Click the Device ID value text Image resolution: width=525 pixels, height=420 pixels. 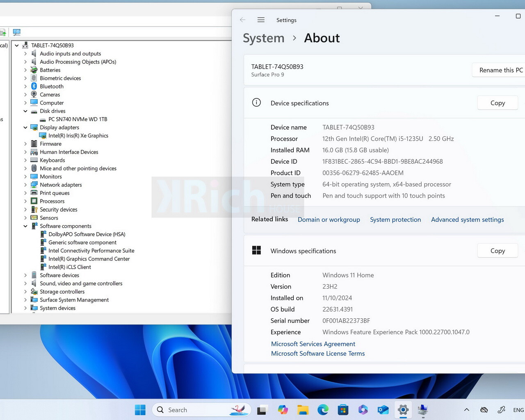[x=383, y=162]
